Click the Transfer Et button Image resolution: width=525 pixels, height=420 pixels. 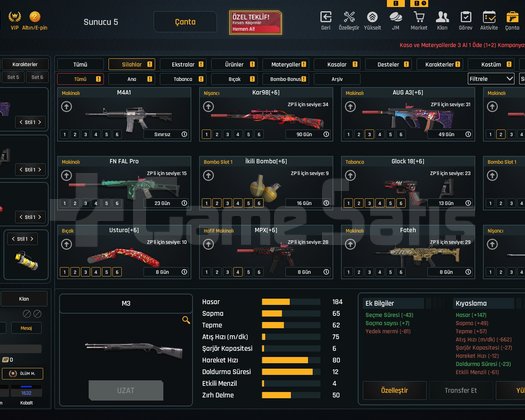(460, 390)
